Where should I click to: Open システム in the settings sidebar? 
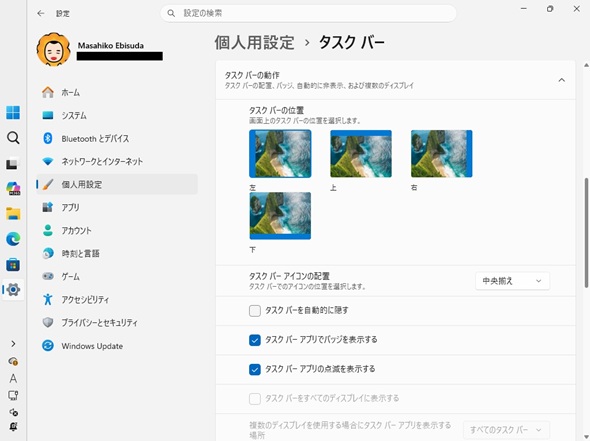[117, 116]
